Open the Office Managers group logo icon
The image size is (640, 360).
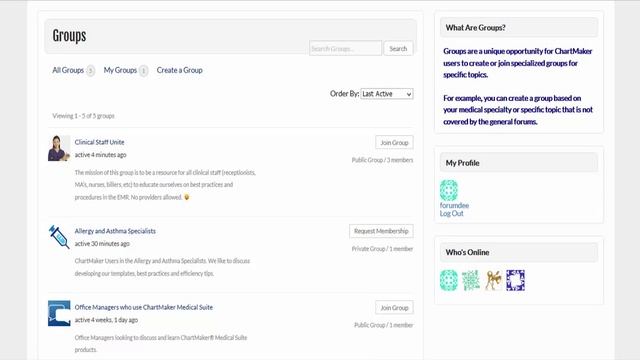tap(59, 313)
